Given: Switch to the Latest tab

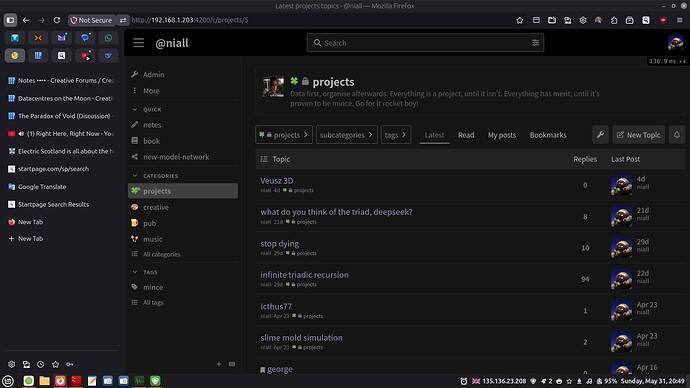Looking at the screenshot, I should pos(434,135).
